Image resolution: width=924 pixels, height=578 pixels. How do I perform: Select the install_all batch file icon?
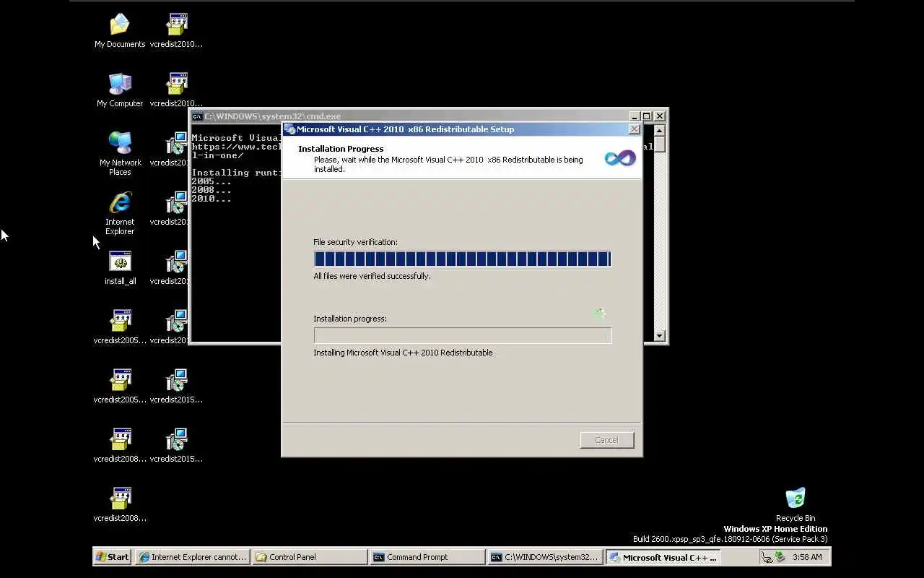click(x=120, y=267)
